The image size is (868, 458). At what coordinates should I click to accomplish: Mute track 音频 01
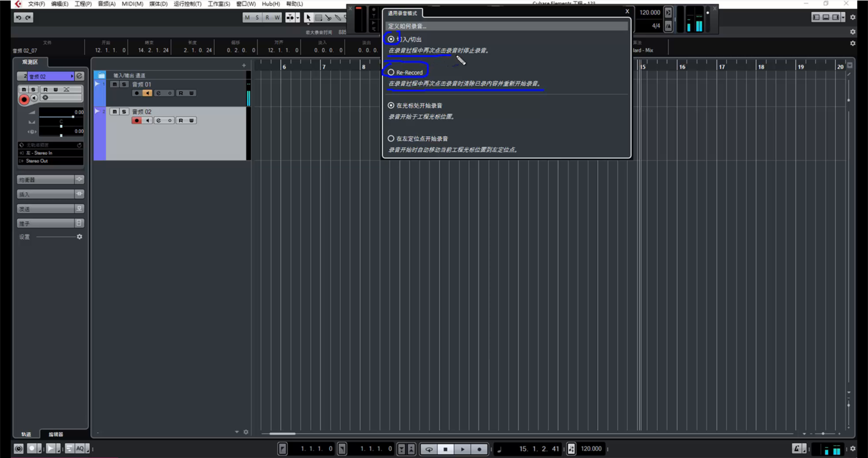point(115,85)
